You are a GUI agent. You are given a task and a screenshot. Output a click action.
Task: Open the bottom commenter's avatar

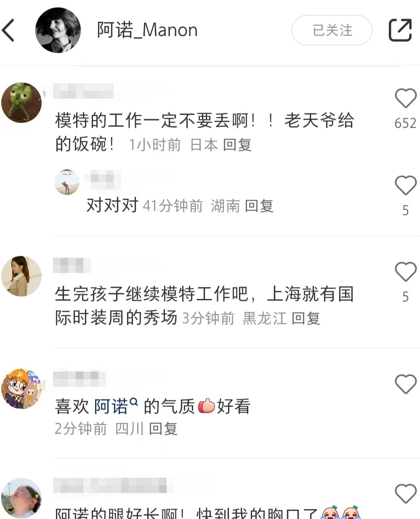coord(21,498)
